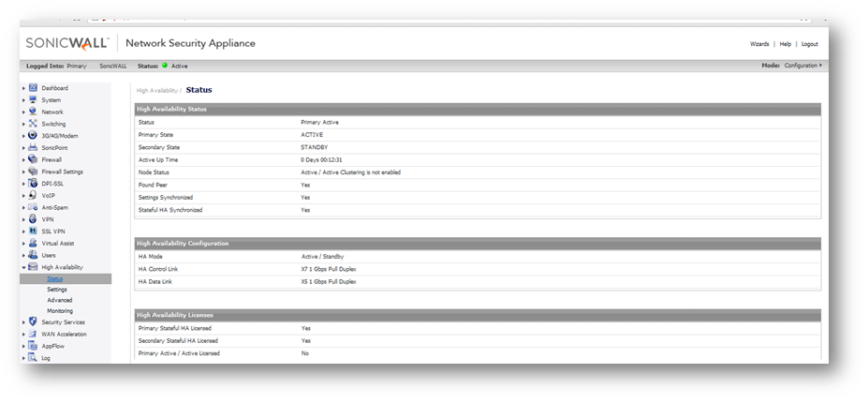
Task: Click the Virtual Assist icon
Action: tap(33, 243)
